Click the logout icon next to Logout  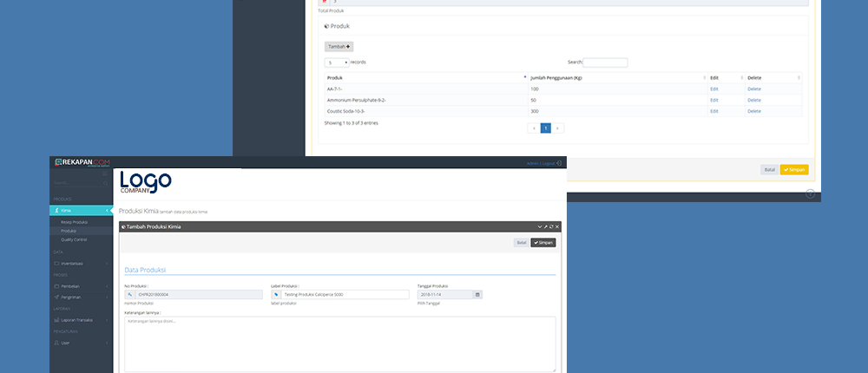[559, 163]
